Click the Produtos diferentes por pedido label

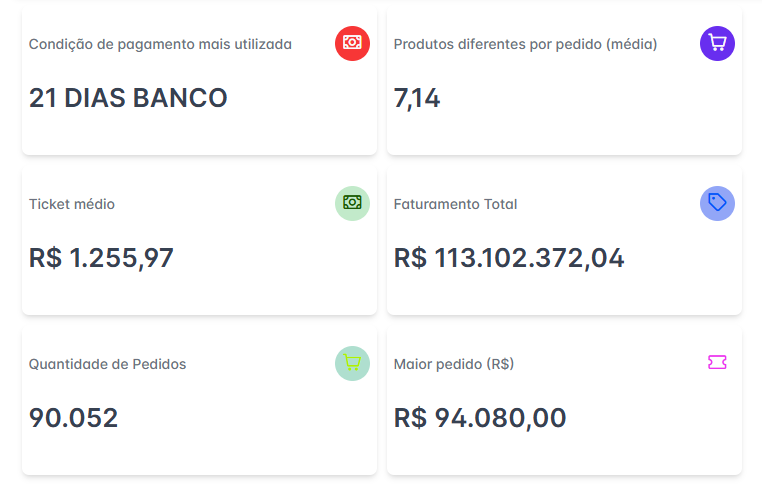click(x=525, y=44)
